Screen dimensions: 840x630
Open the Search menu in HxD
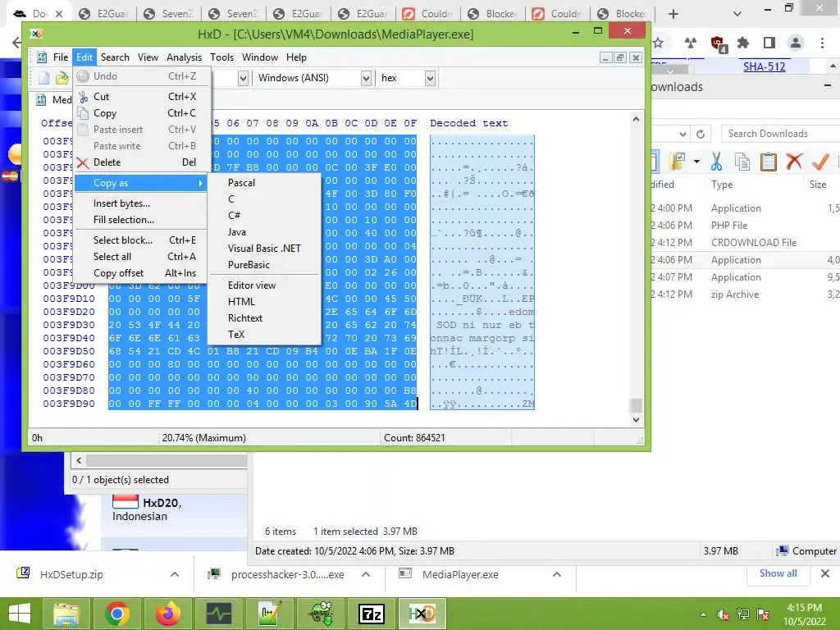(115, 57)
